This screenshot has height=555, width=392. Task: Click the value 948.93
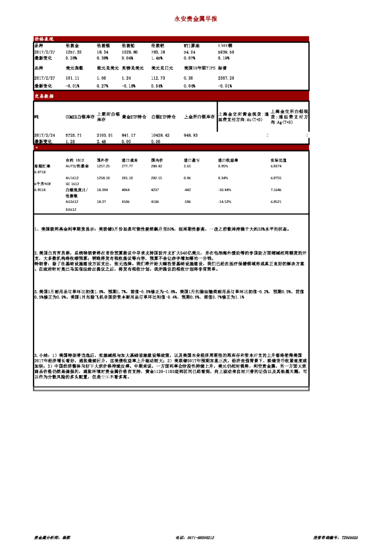point(190,135)
